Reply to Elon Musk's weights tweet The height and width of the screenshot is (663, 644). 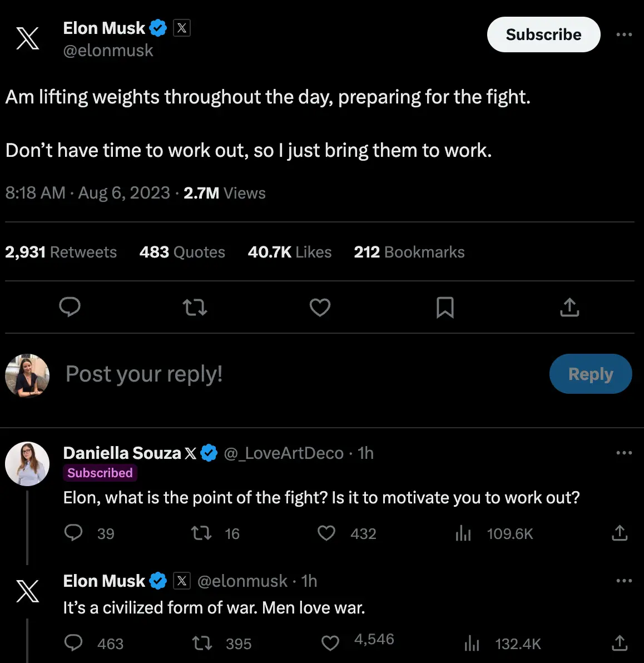click(70, 308)
